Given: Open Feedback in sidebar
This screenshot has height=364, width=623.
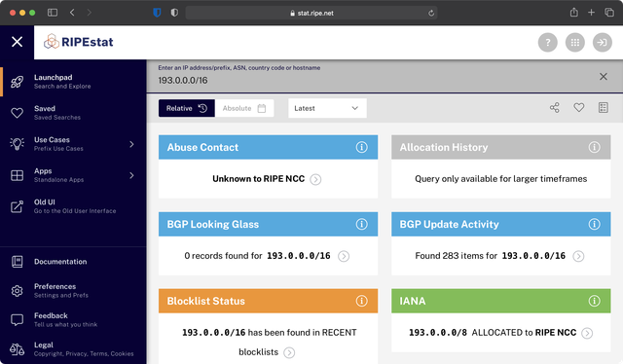Looking at the screenshot, I should pos(73,320).
